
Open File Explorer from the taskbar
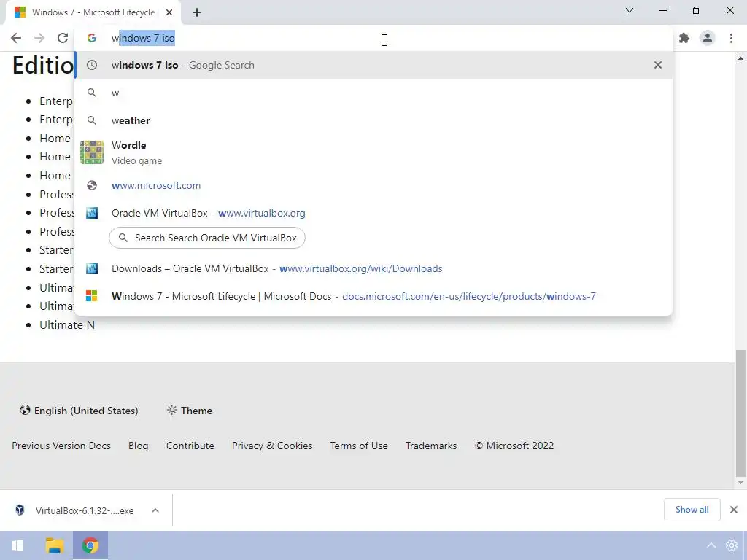tap(54, 545)
